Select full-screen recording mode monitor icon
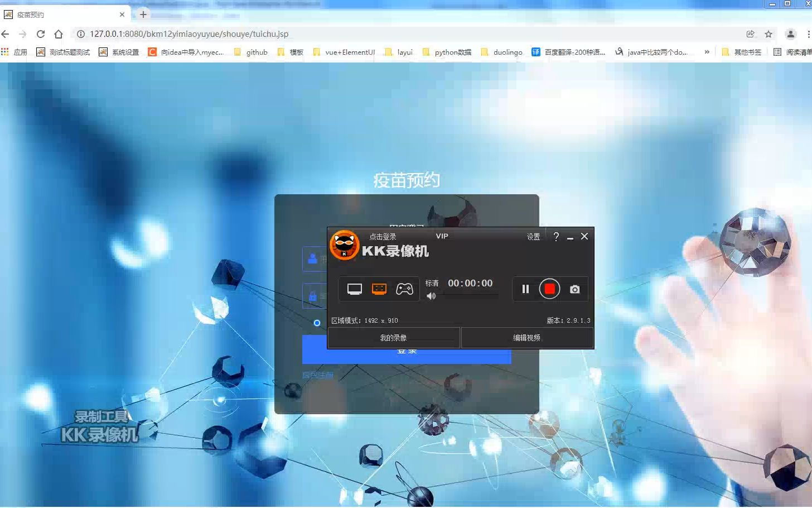 [355, 289]
